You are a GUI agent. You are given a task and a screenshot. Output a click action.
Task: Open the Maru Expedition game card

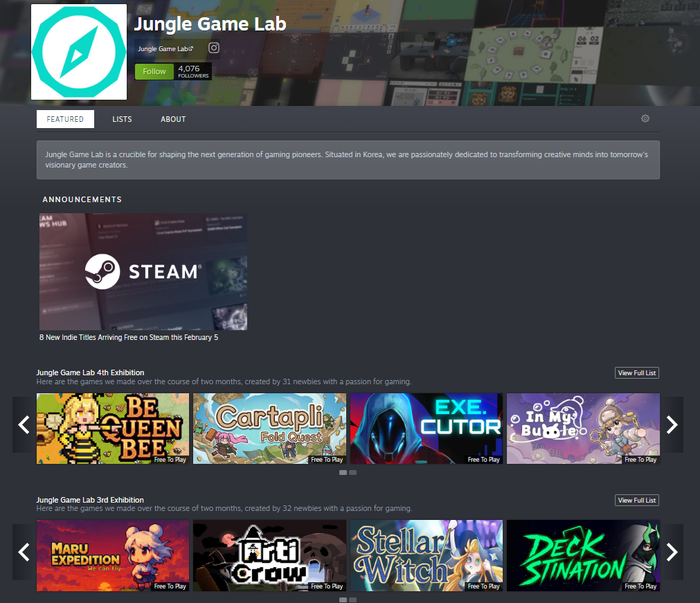[x=113, y=556]
